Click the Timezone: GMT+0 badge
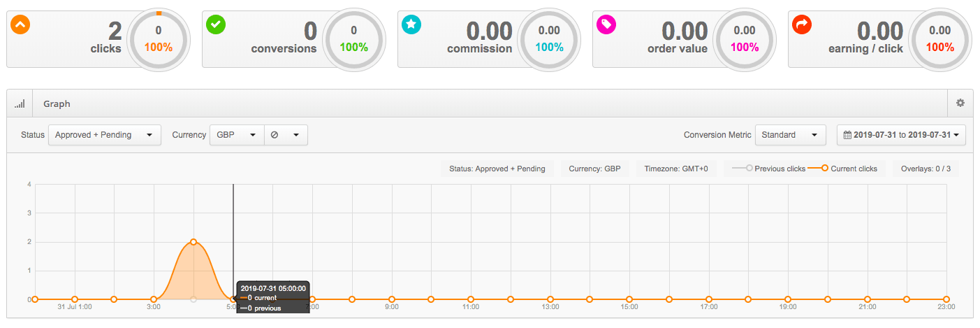The image size is (980, 328). point(676,169)
